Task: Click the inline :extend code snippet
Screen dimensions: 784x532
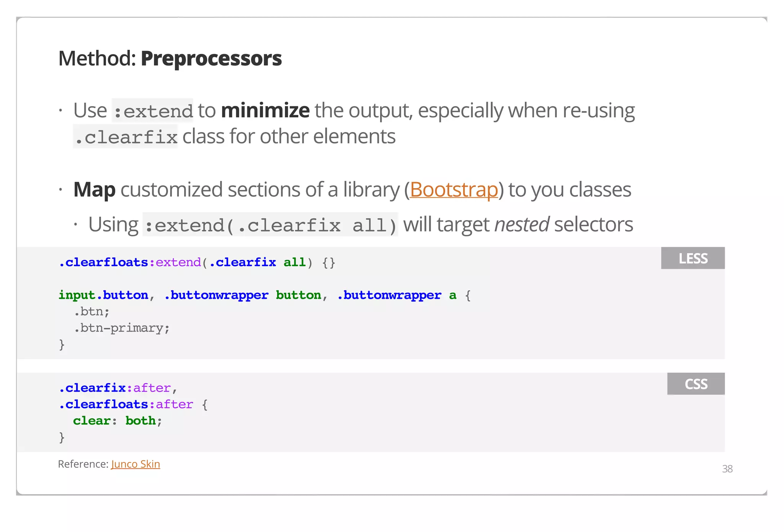Action: 152,111
